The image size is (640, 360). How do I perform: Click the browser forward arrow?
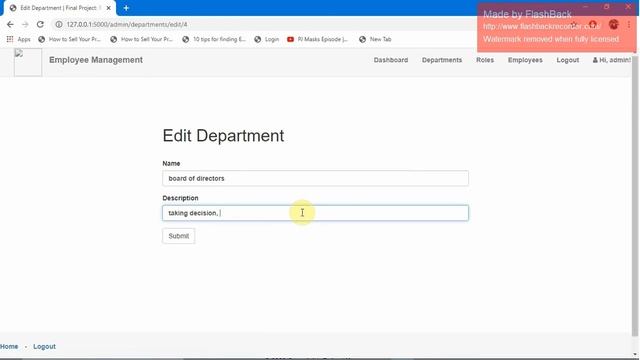pyautogui.click(x=25, y=24)
